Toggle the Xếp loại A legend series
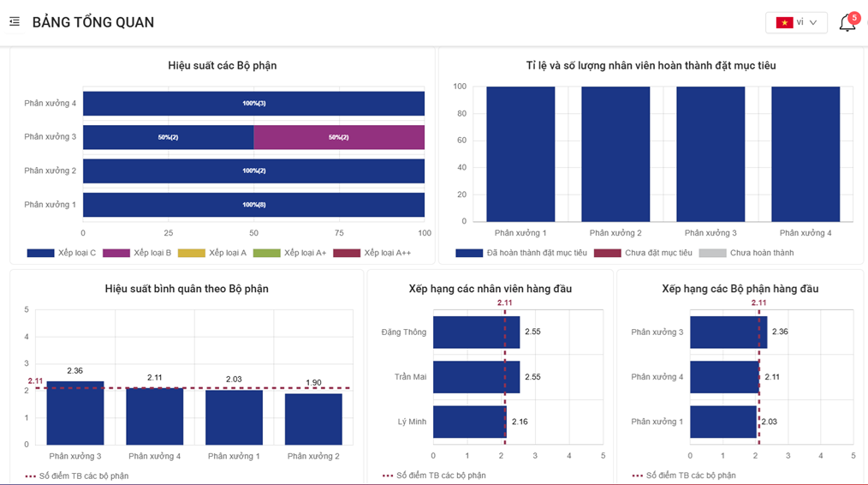 pos(213,253)
